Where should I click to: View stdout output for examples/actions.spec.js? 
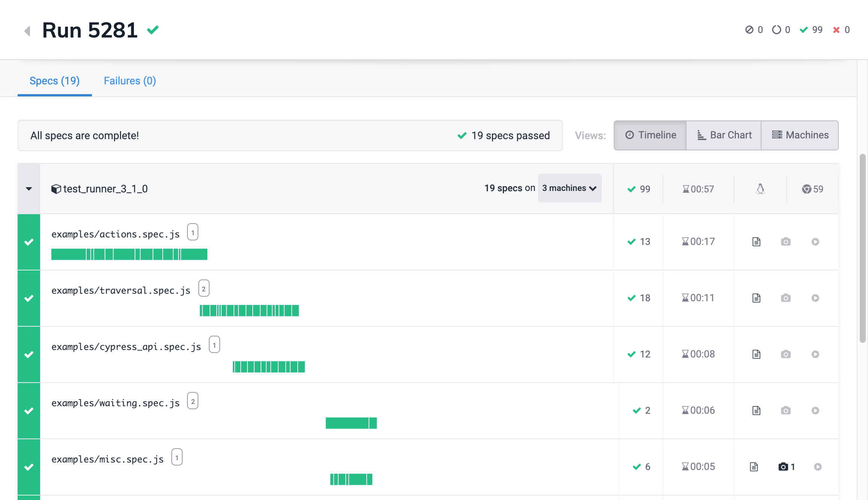[756, 242]
